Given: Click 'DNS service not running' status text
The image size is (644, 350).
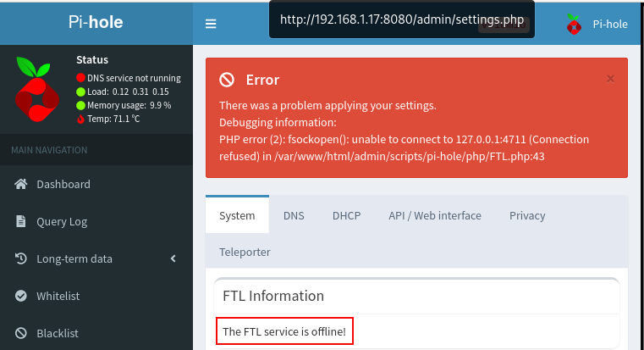Looking at the screenshot, I should pyautogui.click(x=134, y=78).
